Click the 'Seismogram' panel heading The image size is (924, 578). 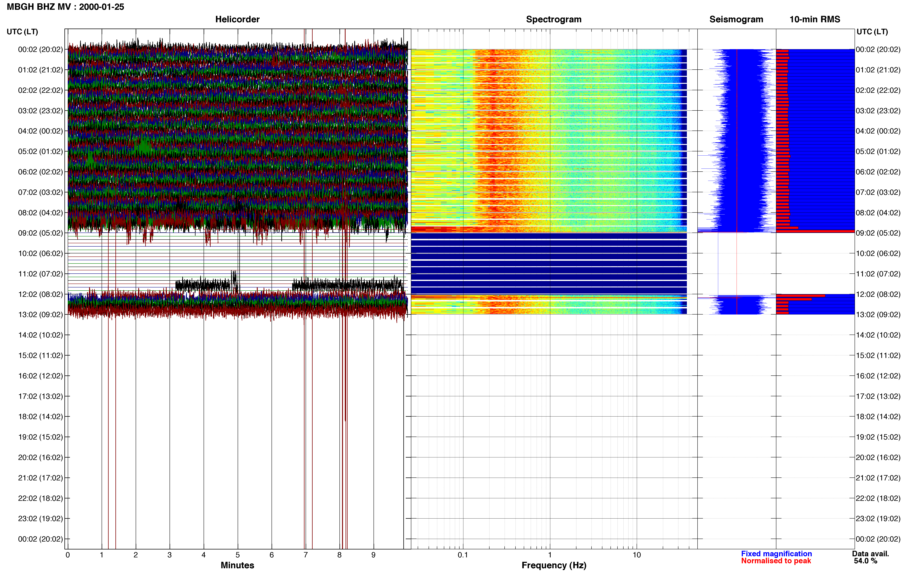736,19
